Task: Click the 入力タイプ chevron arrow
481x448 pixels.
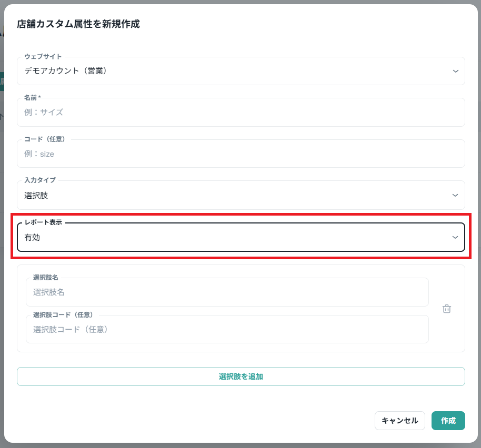Action: [x=455, y=195]
